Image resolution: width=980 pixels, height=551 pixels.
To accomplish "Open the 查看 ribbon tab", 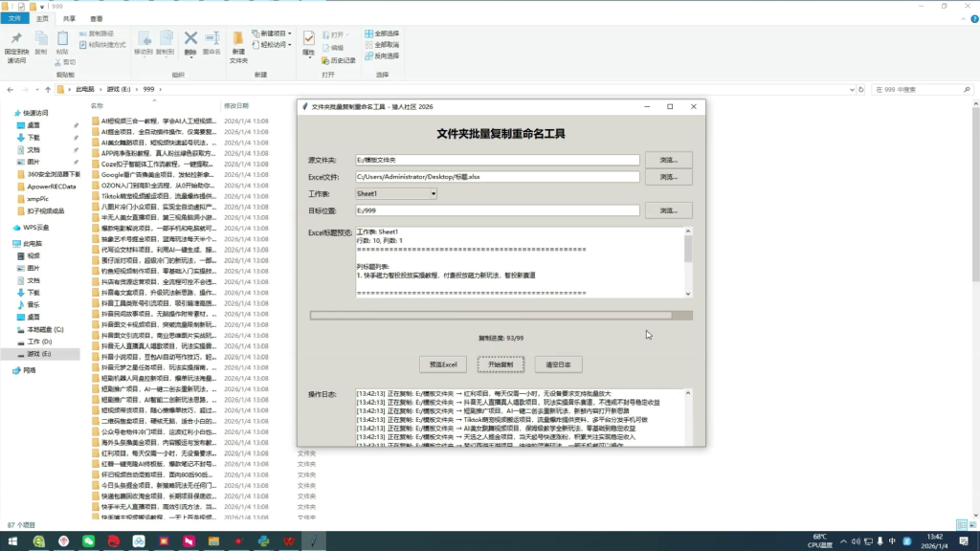I will click(97, 18).
